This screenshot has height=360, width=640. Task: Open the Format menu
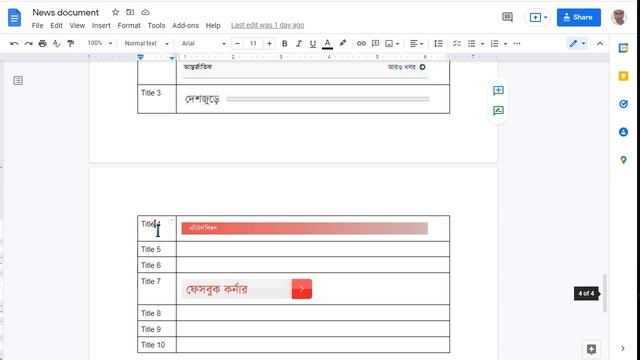[x=129, y=25]
